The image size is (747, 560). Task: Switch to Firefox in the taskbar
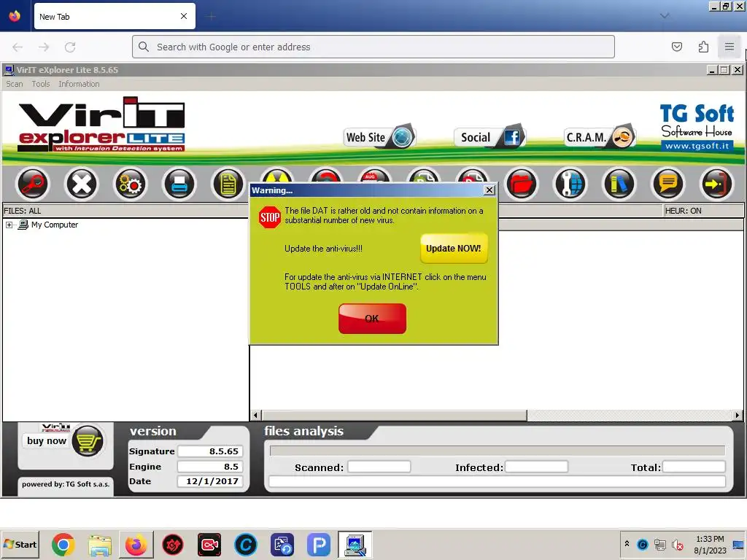click(136, 545)
